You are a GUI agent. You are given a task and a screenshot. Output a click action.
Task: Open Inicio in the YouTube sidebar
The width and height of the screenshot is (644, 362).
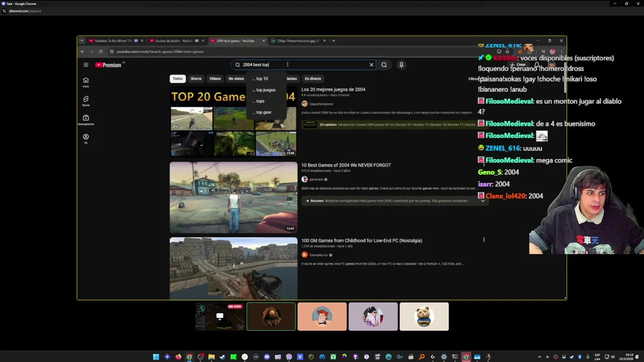pos(86,82)
